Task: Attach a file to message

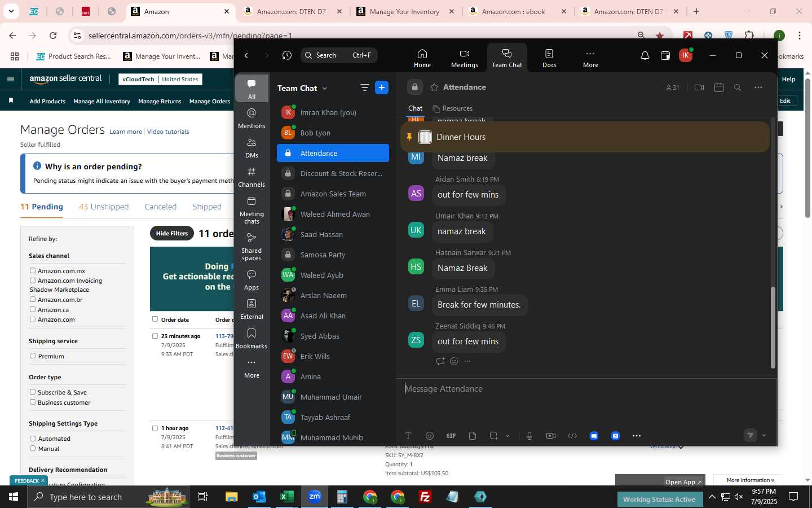Action: pos(473,436)
